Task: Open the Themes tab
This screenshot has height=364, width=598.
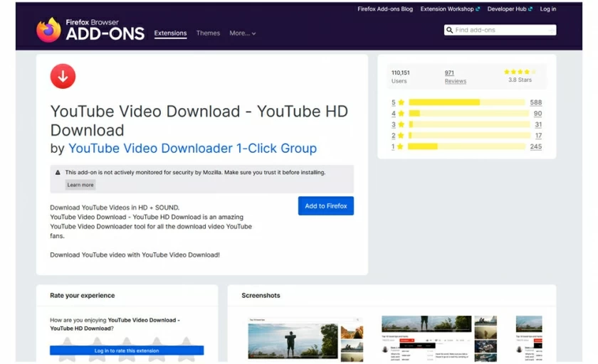Action: click(208, 33)
